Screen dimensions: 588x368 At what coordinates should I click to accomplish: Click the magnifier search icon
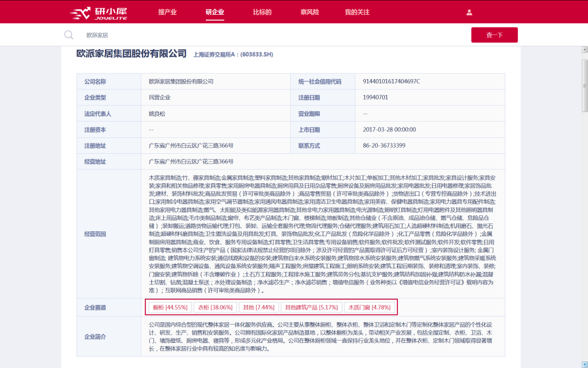(69, 35)
